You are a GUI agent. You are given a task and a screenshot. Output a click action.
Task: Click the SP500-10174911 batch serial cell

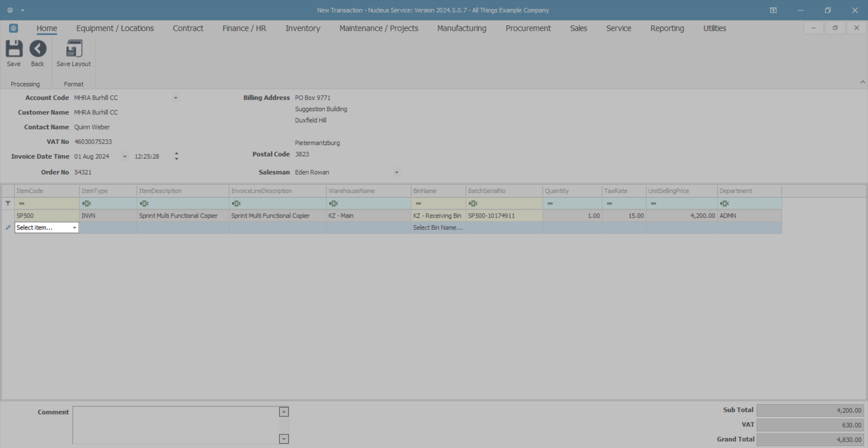pos(504,216)
